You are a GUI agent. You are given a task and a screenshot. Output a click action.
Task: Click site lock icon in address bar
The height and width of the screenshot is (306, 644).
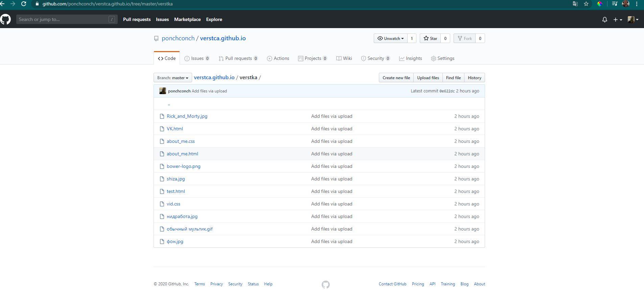coord(37,4)
